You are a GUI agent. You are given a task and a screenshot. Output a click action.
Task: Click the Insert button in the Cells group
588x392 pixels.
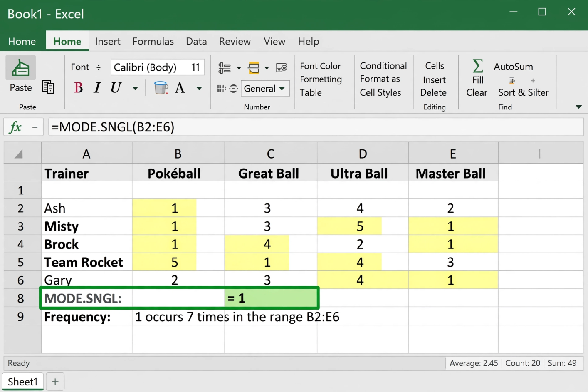(x=434, y=80)
